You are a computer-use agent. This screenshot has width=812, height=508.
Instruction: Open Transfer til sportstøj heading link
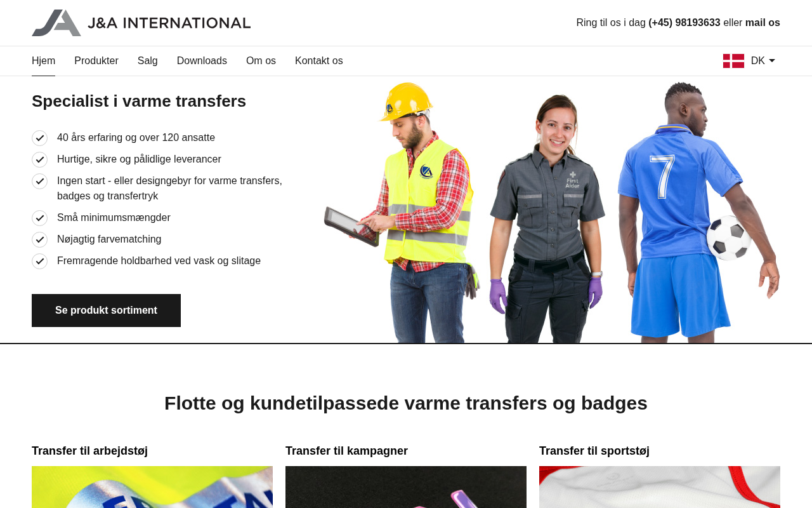tap(594, 451)
